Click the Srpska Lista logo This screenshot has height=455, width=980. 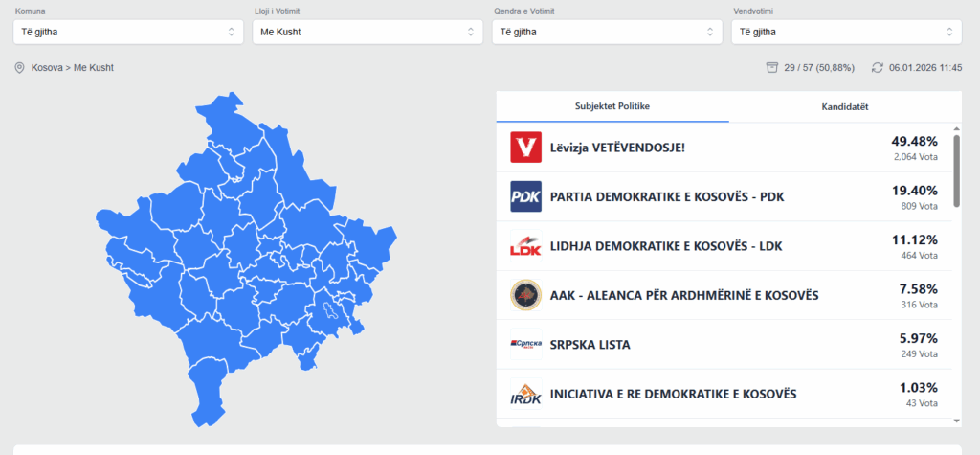526,344
